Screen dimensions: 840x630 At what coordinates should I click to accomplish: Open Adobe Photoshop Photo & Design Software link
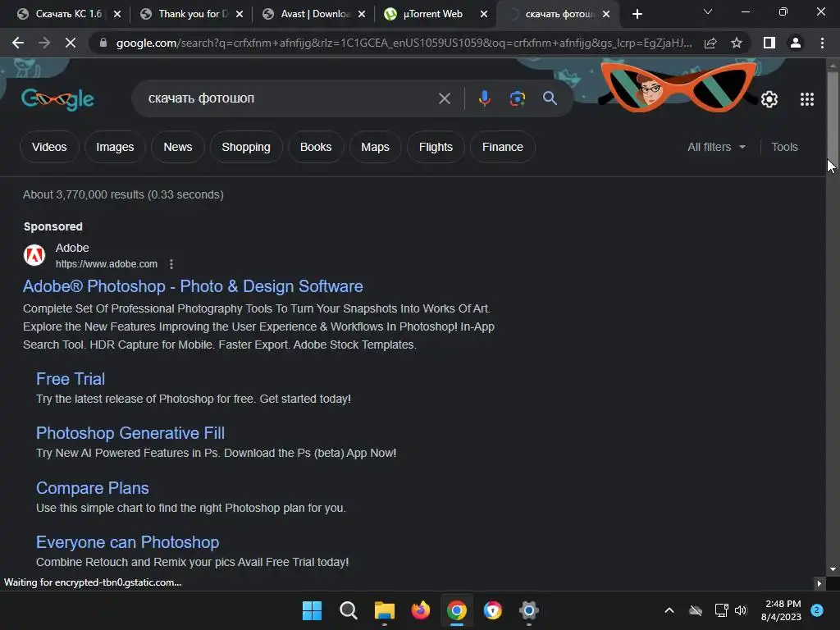click(193, 286)
